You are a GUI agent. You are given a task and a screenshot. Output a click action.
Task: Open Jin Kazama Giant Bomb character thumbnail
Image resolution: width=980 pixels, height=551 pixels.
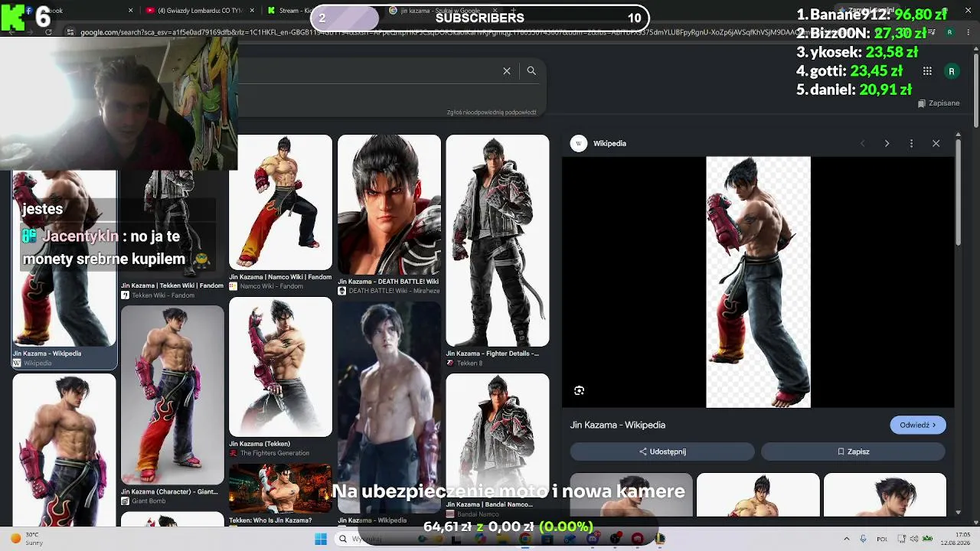[172, 395]
